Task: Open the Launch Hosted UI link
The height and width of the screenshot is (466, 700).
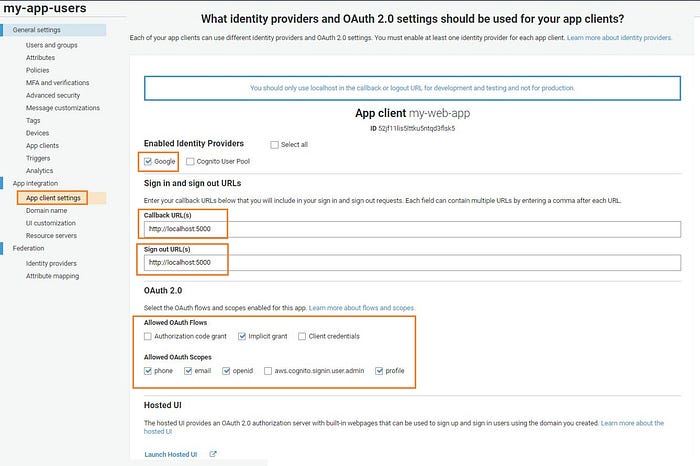Action: 171,454
